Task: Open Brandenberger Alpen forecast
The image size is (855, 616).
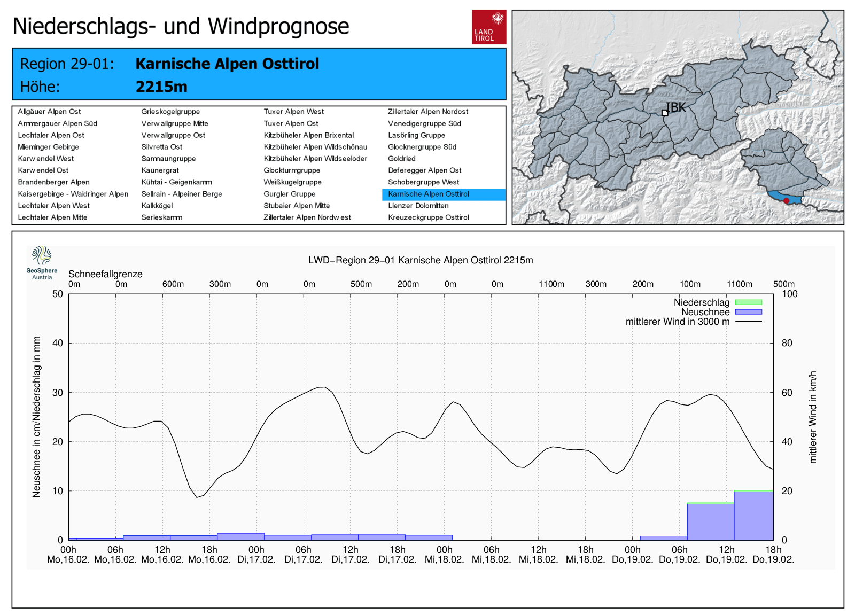Action: pyautogui.click(x=53, y=182)
